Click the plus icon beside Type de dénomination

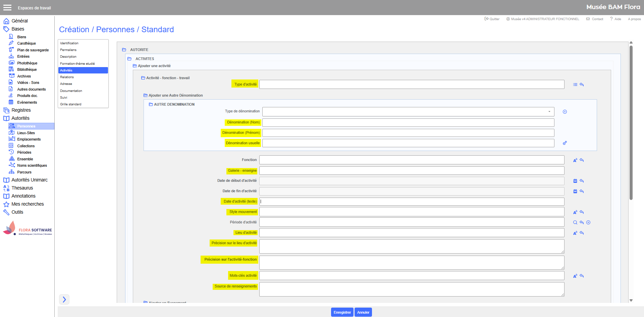565,112
